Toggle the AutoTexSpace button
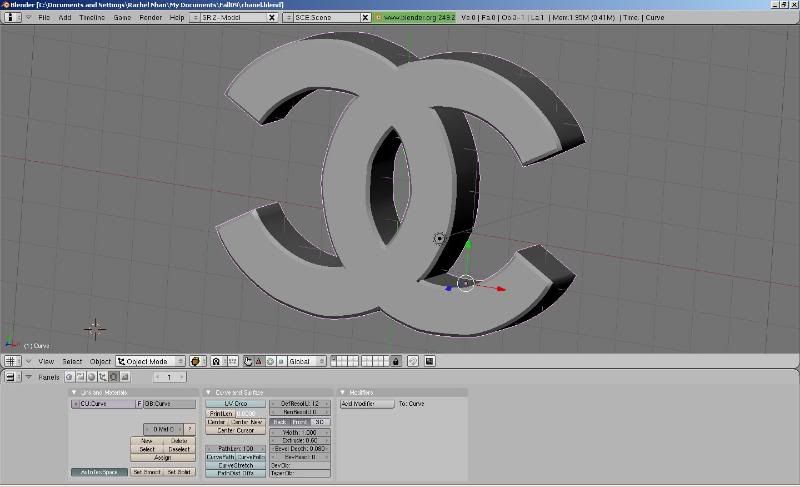Image resolution: width=800 pixels, height=487 pixels. (99, 472)
